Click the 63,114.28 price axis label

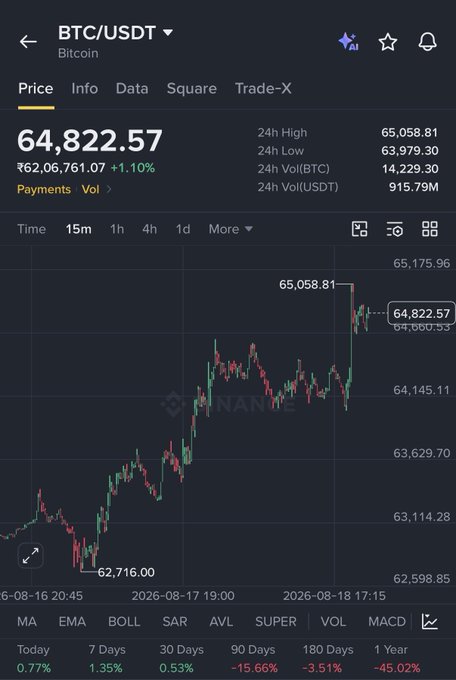[421, 517]
